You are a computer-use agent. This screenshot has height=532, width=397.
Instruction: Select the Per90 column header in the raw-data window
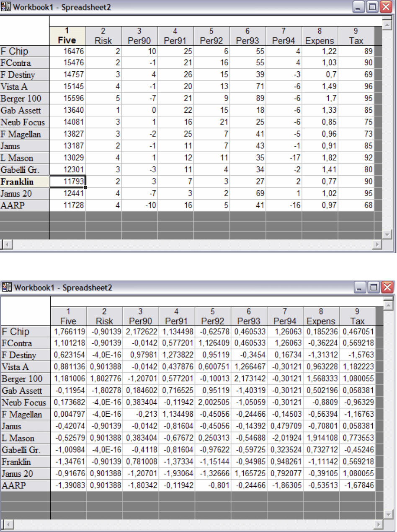[139, 36]
